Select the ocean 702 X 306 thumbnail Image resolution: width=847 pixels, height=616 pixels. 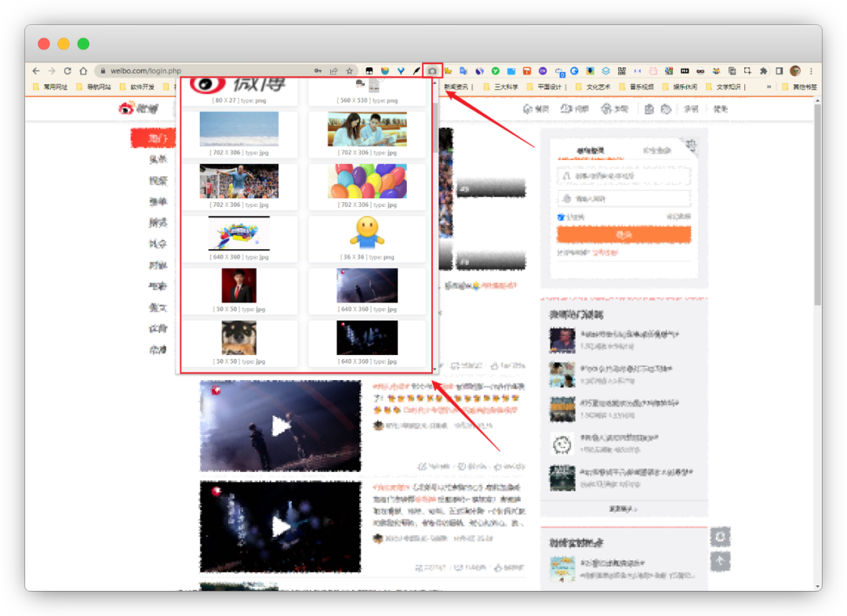pyautogui.click(x=238, y=129)
